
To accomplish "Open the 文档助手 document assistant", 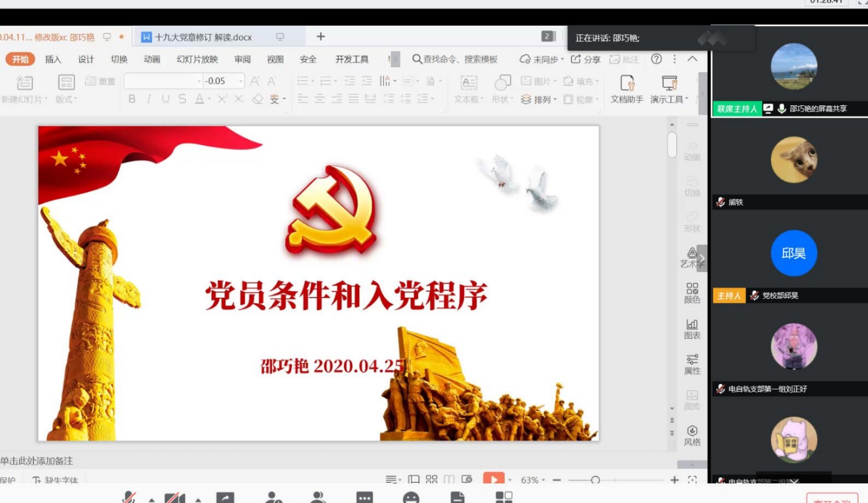I will [626, 88].
